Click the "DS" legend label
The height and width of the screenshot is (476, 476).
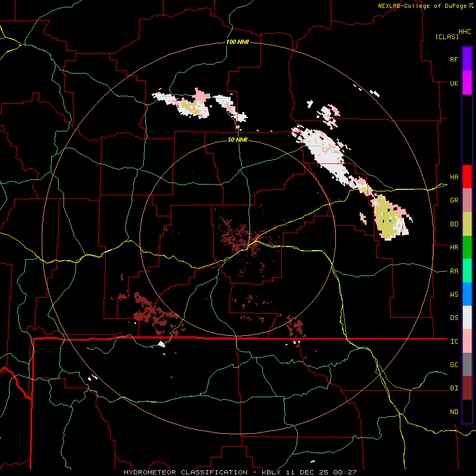click(454, 318)
